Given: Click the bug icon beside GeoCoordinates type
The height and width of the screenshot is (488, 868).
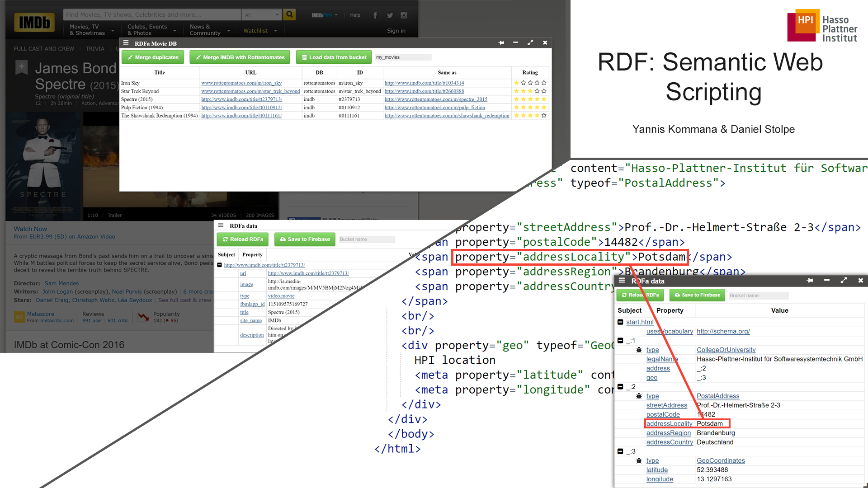Looking at the screenshot, I should [x=639, y=460].
